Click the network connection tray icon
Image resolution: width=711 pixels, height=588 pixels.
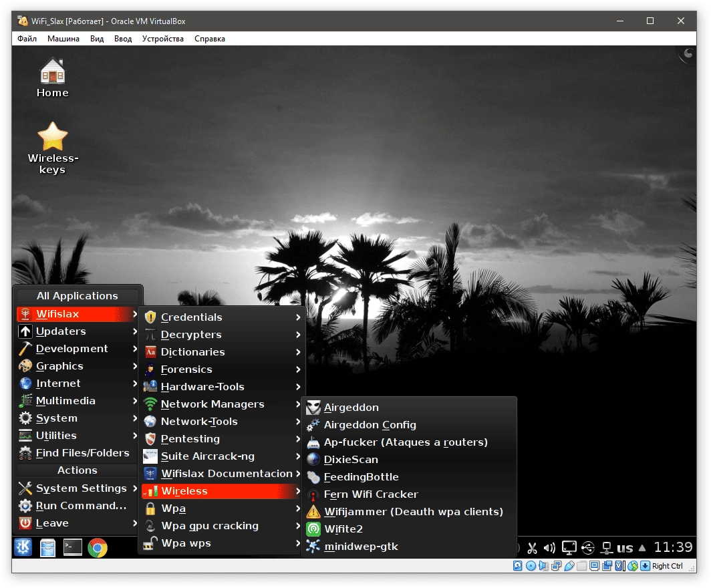(x=606, y=548)
